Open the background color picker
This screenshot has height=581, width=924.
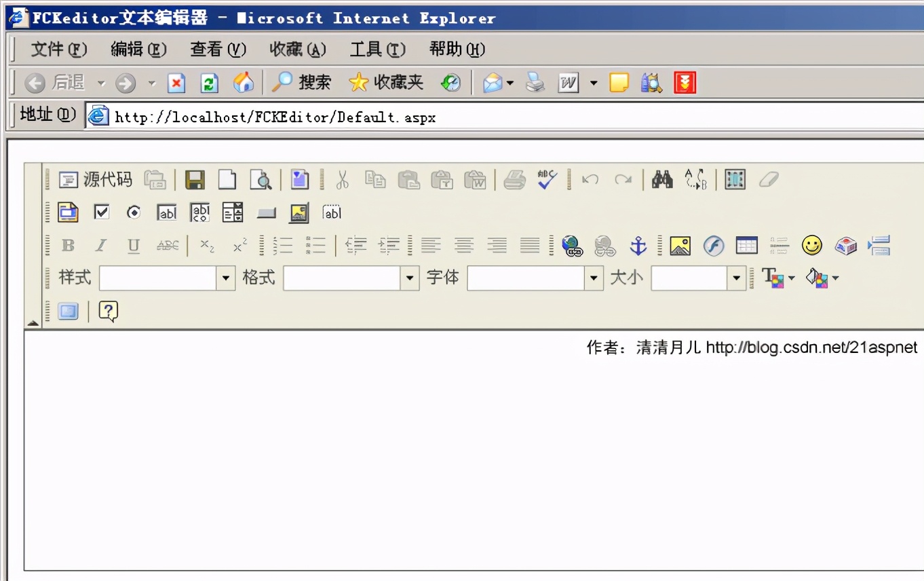pos(822,278)
